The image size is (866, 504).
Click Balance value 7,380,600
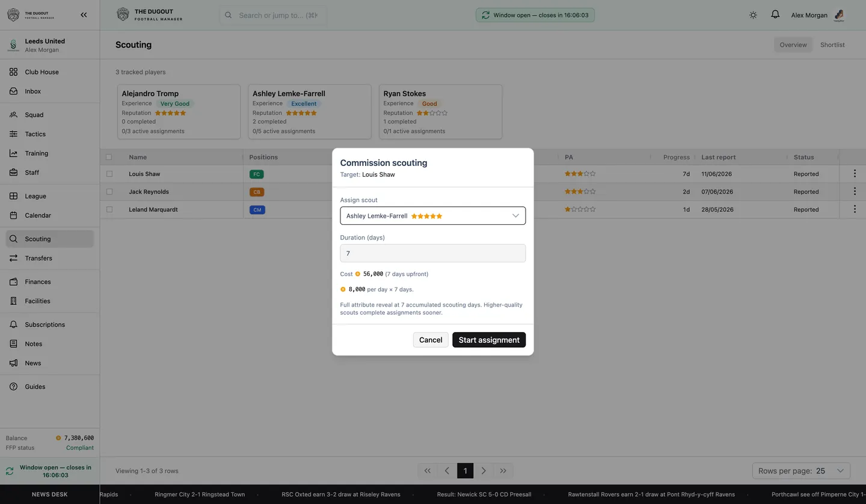pyautogui.click(x=79, y=438)
